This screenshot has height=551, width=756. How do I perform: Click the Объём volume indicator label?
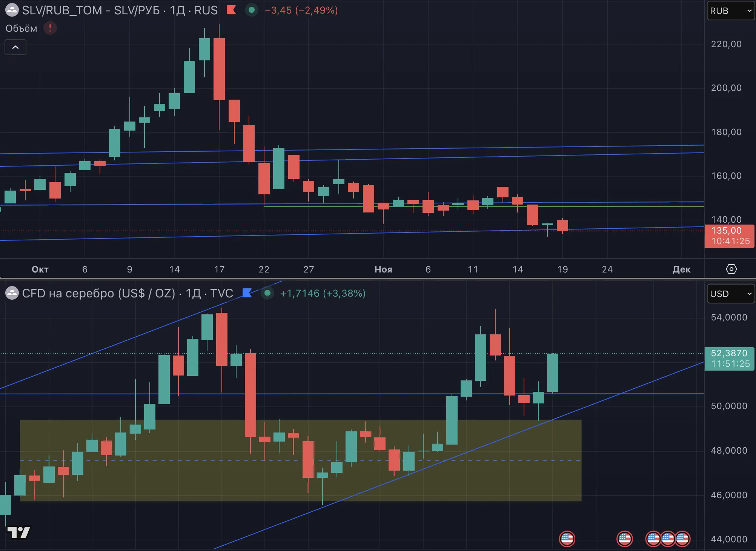click(21, 28)
